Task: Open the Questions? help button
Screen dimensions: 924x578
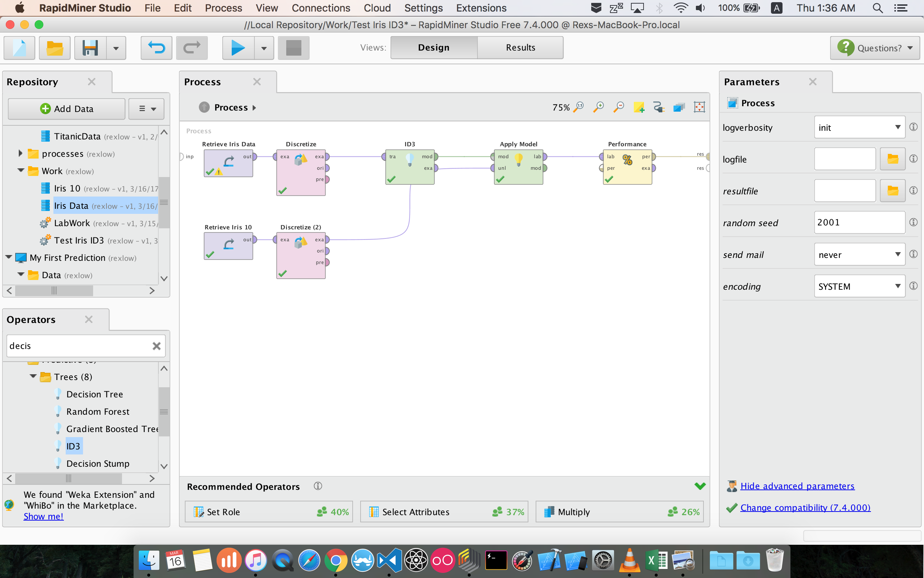Action: tap(875, 48)
